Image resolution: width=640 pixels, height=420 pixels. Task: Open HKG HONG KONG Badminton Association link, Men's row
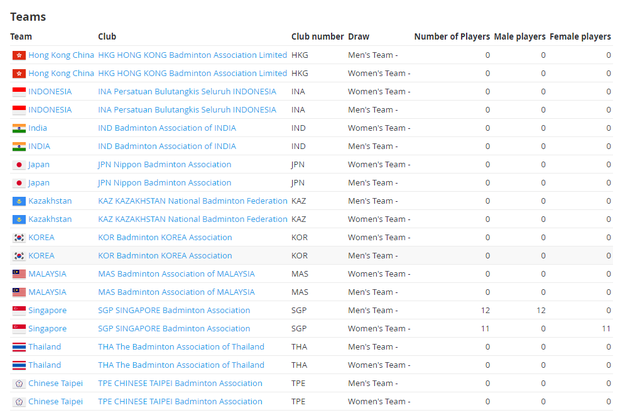pyautogui.click(x=192, y=55)
